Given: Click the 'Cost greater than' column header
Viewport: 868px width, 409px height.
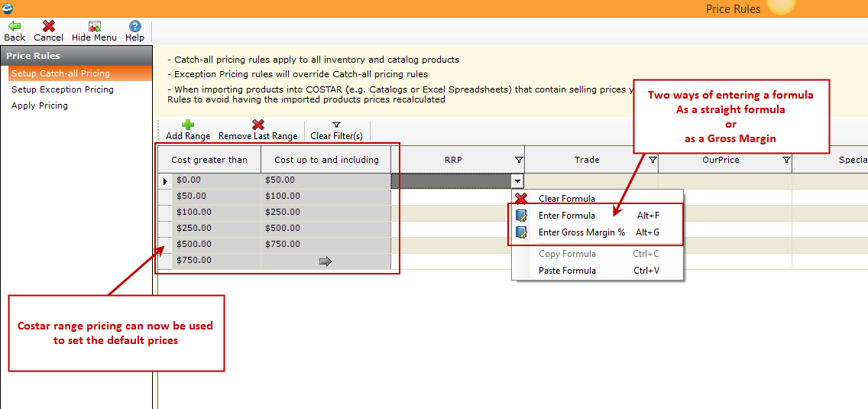Looking at the screenshot, I should [209, 160].
